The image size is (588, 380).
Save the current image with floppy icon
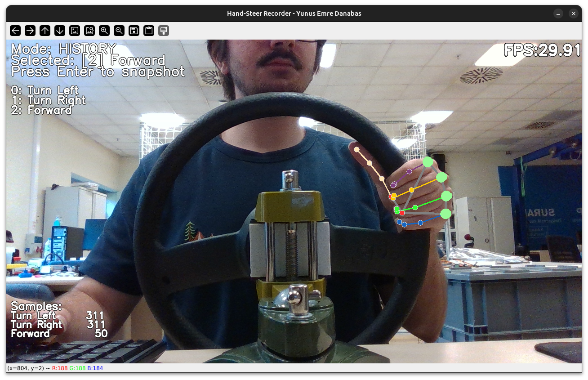tap(134, 31)
